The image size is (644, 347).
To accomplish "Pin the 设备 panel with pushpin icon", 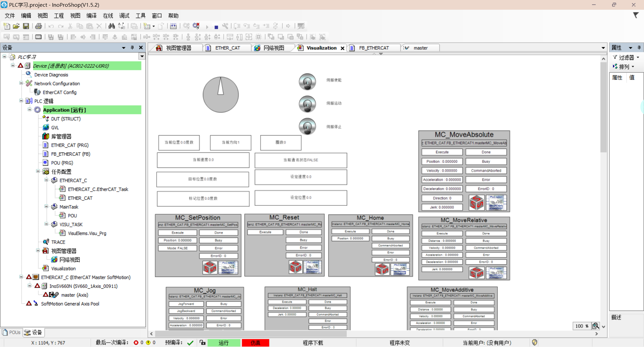I will pos(132,48).
